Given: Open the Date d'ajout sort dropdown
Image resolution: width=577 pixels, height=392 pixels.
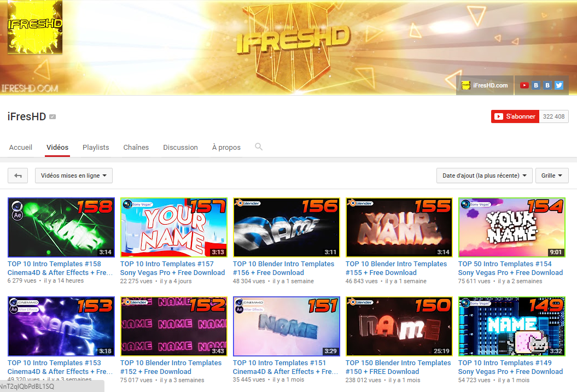Looking at the screenshot, I should [x=484, y=175].
